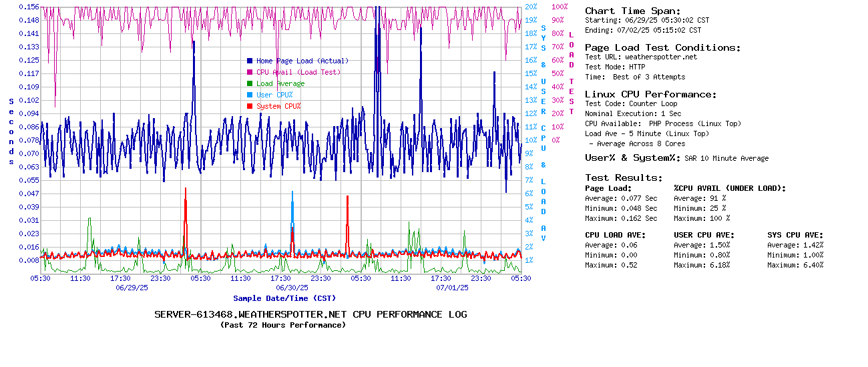Click the 'Linux CPU Performance:' heading

coord(650,94)
